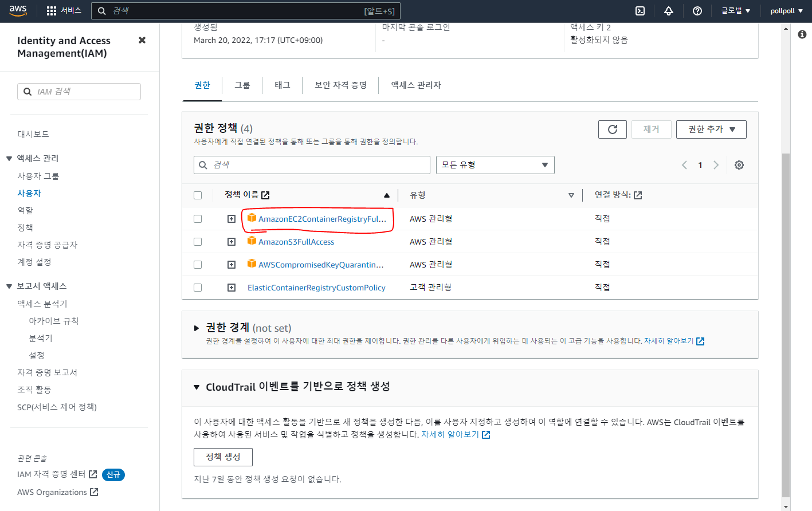Switch to the 태그 tab
The width and height of the screenshot is (812, 511).
pyautogui.click(x=283, y=85)
